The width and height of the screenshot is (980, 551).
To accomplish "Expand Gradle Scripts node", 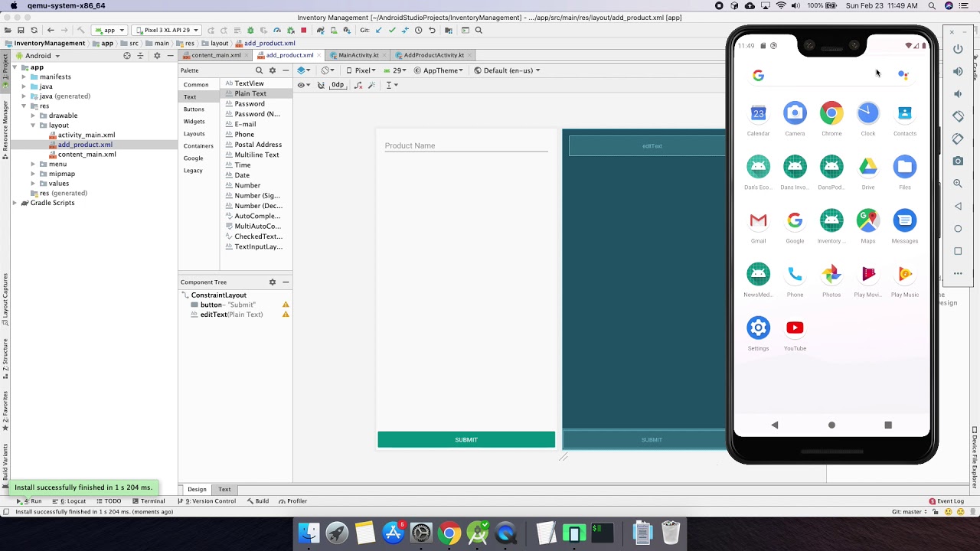I will click(15, 203).
